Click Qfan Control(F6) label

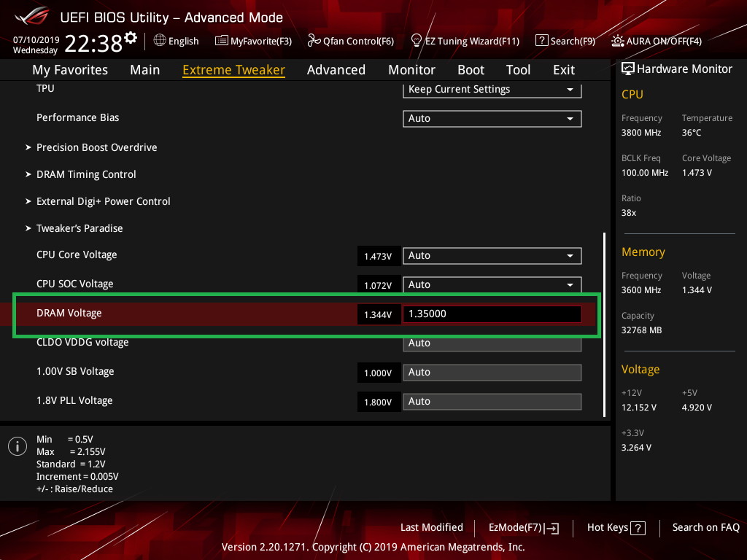(358, 42)
